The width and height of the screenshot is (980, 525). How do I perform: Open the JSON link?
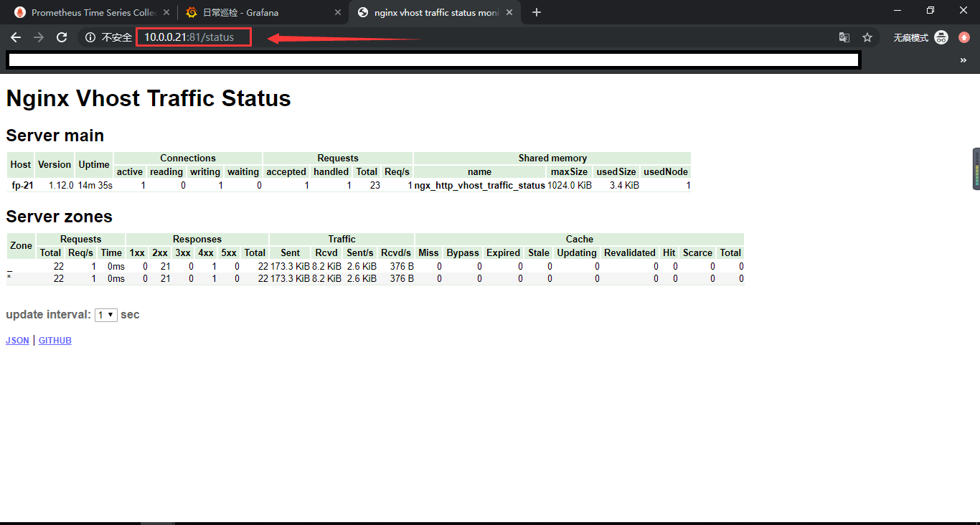[x=17, y=341]
